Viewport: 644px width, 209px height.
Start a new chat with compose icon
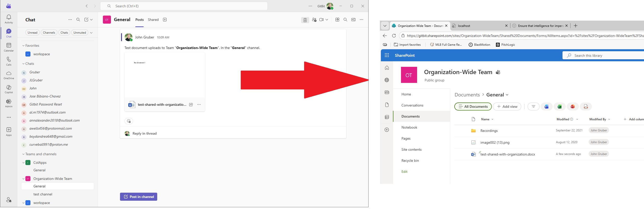coord(86,20)
